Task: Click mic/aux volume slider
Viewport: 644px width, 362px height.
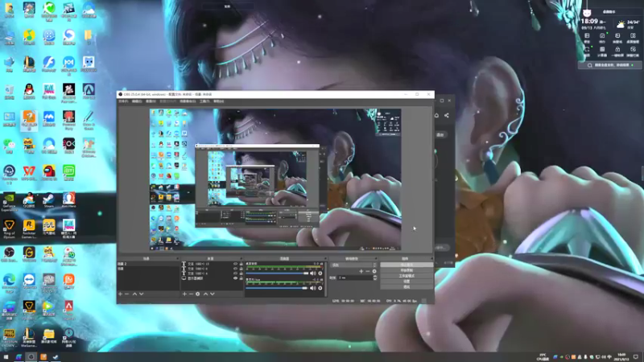Action: coord(276,288)
